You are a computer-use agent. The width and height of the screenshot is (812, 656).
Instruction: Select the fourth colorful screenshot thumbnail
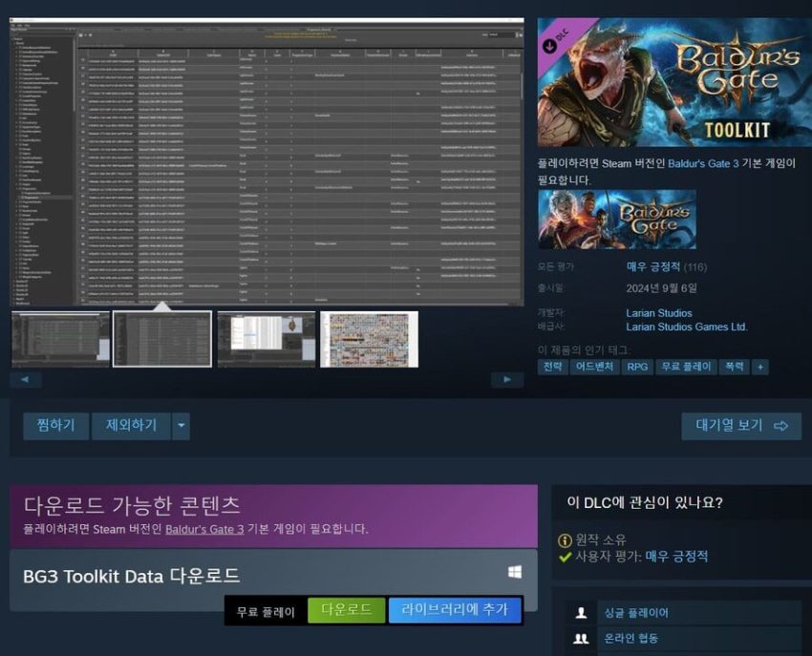[x=370, y=339]
